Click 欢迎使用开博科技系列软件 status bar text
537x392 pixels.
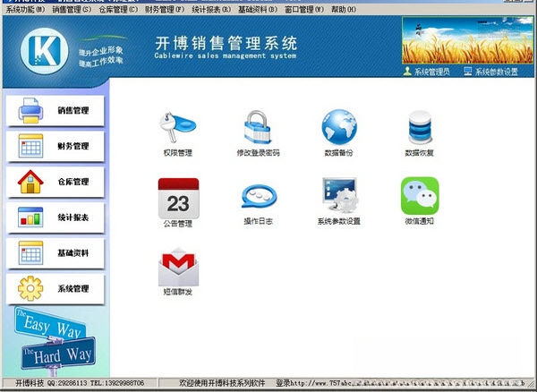pos(222,383)
